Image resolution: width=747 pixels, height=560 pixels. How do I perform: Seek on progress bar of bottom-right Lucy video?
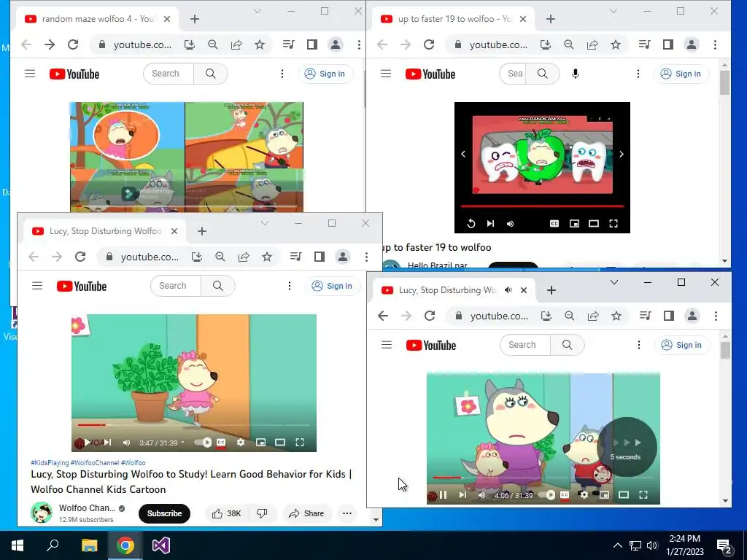542,477
